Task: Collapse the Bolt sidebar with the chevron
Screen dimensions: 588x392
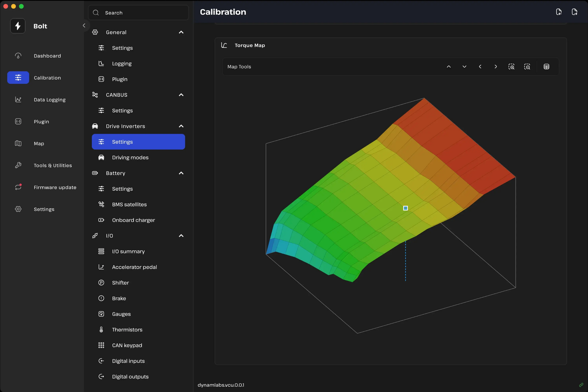Action: pos(84,26)
